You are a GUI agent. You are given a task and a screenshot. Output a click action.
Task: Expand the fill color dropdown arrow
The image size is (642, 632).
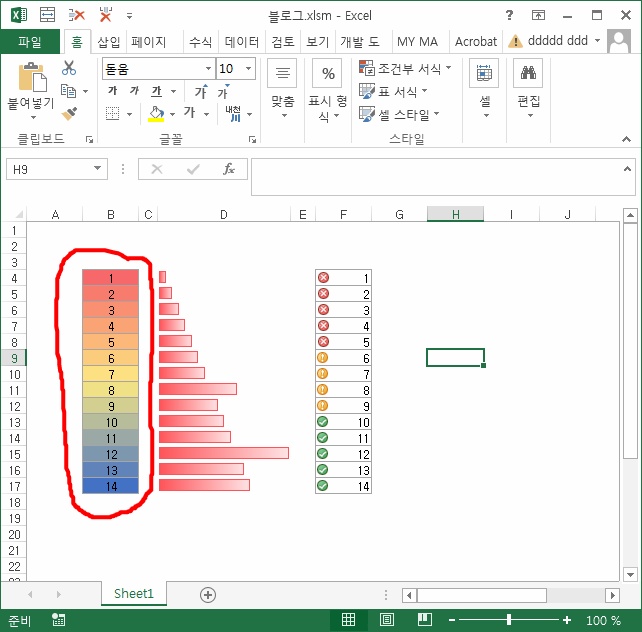click(172, 114)
